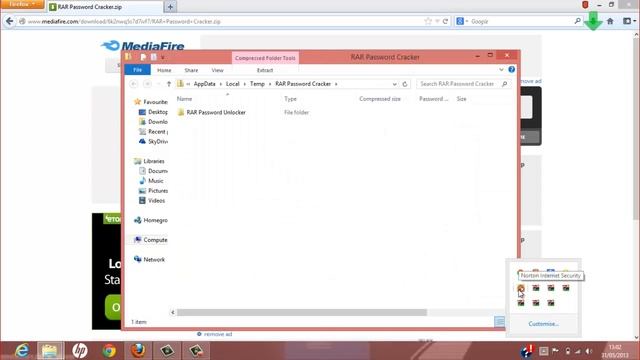Reload the page in Firefox
Image resolution: width=640 pixels, height=360 pixels.
coord(445,21)
